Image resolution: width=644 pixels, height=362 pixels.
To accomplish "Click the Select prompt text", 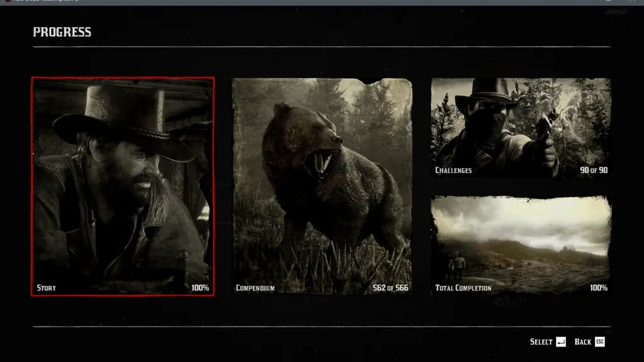I will [x=541, y=342].
